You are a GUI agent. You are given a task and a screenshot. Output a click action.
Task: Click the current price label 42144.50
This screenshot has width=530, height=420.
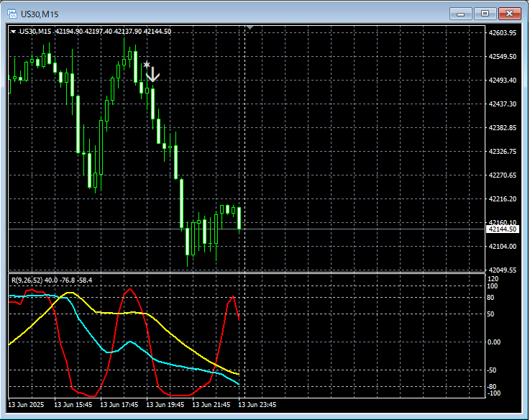pos(502,229)
